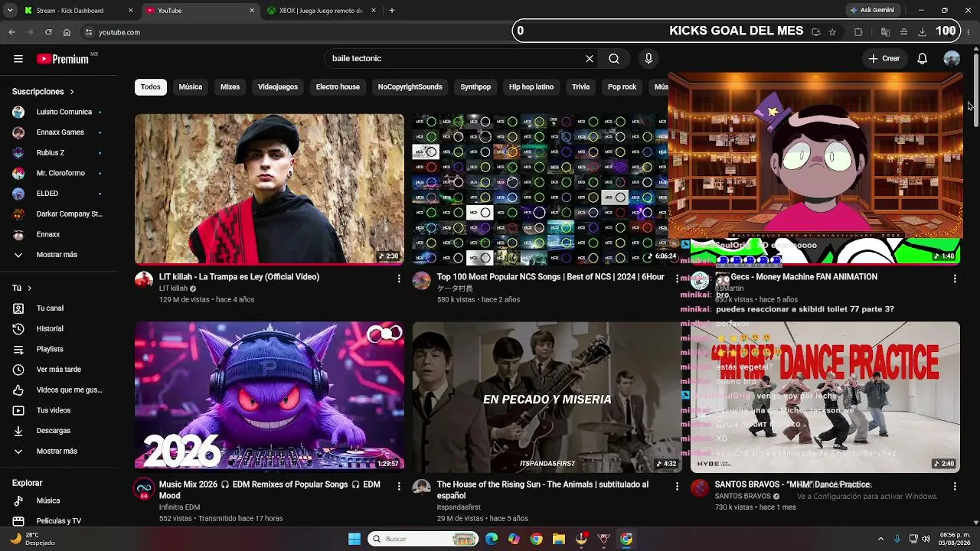Viewport: 980px width, 551px height.
Task: Clear the search box with the X
Action: click(590, 59)
